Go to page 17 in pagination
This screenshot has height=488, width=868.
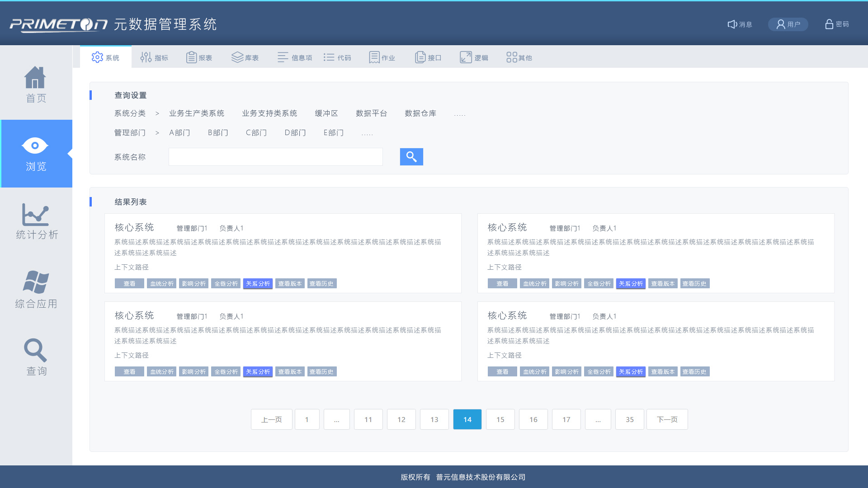click(x=566, y=419)
